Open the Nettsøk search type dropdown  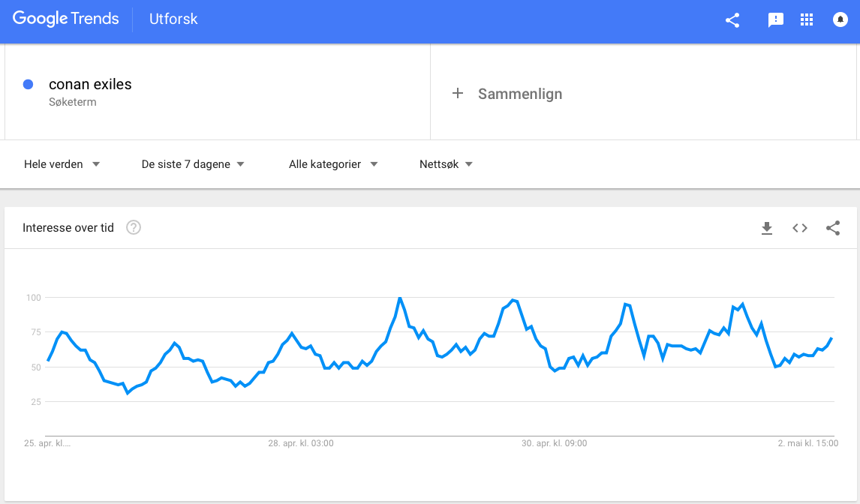coord(446,164)
